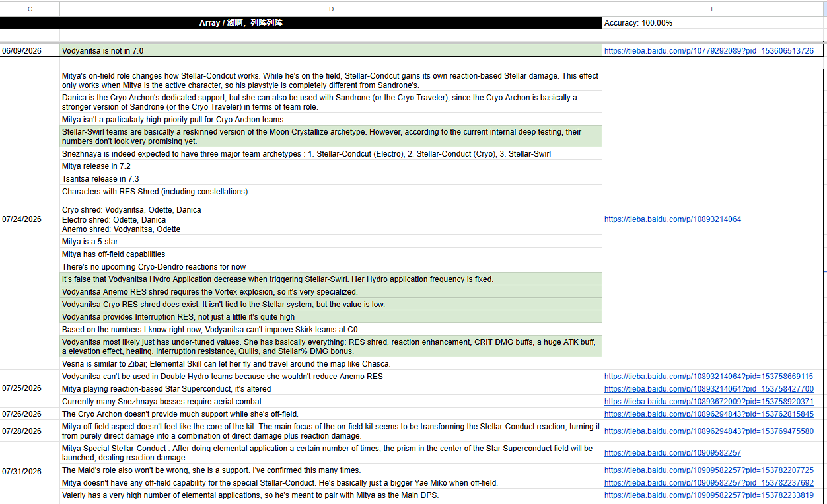The width and height of the screenshot is (827, 504).
Task: Open link ending in pid=153782233819
Action: click(709, 495)
